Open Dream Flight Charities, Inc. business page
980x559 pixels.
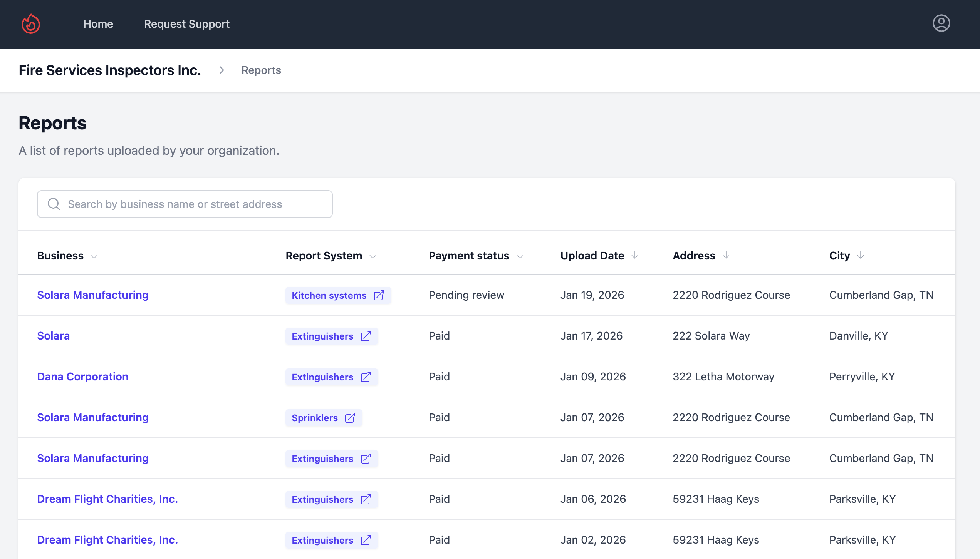click(x=107, y=499)
